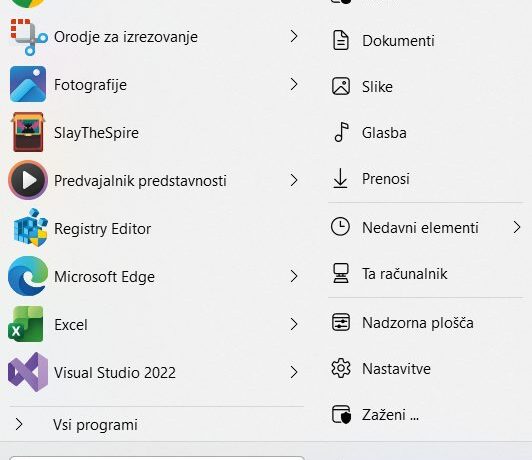Viewport: 532px width, 460px height.
Task: Open the Orodje za izrezovanje snipping tool icon
Action: (28, 37)
